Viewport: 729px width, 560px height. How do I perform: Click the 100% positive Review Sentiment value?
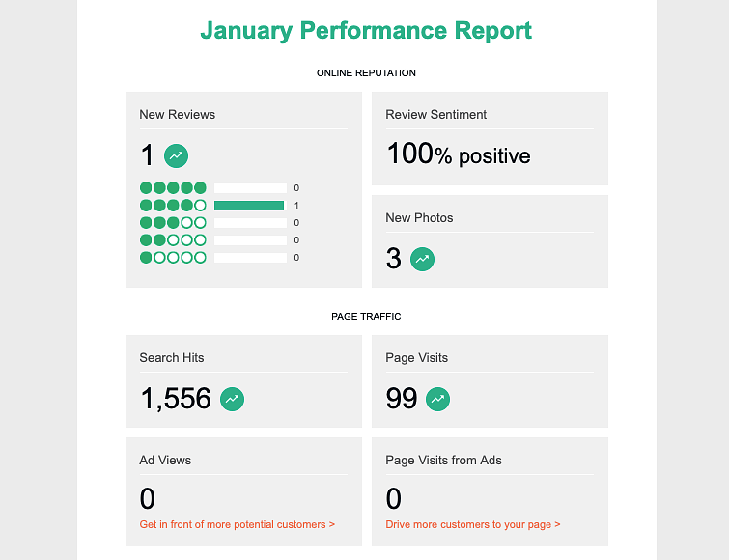458,154
